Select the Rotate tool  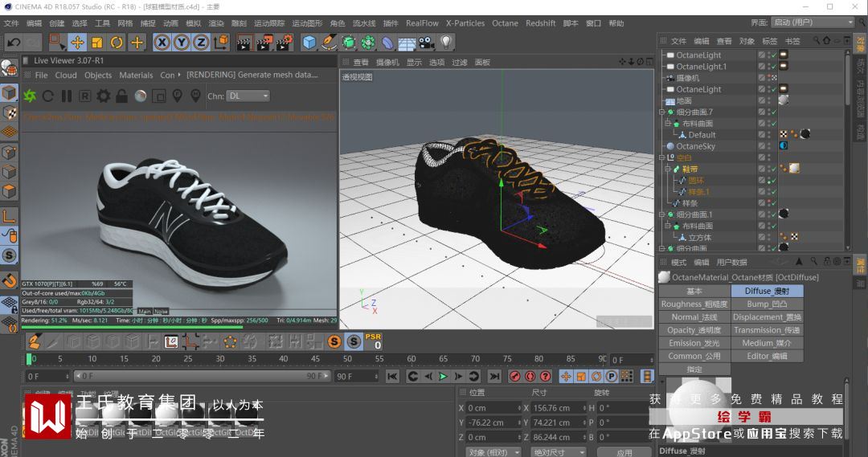click(x=117, y=43)
